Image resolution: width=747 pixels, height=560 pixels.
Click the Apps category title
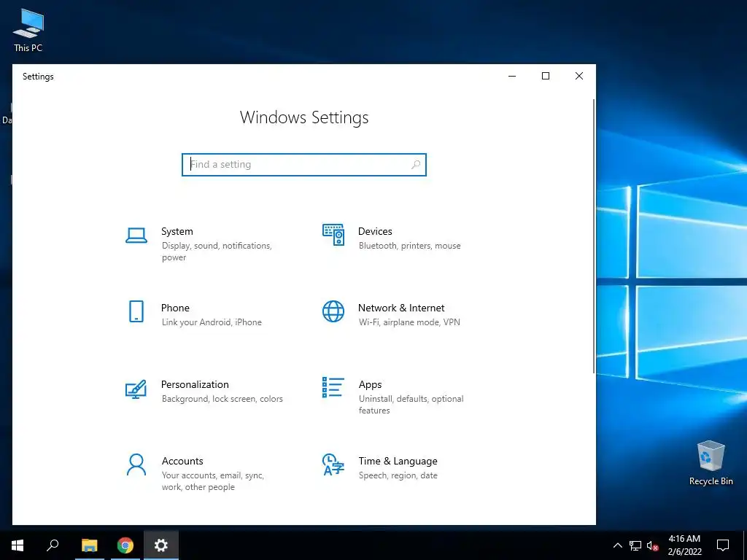coord(370,385)
